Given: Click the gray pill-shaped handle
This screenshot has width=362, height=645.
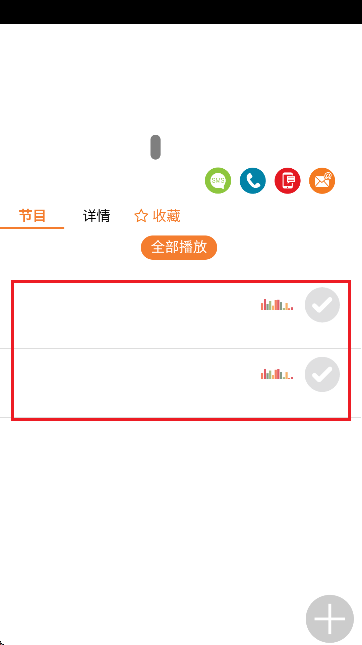Looking at the screenshot, I should 155,147.
